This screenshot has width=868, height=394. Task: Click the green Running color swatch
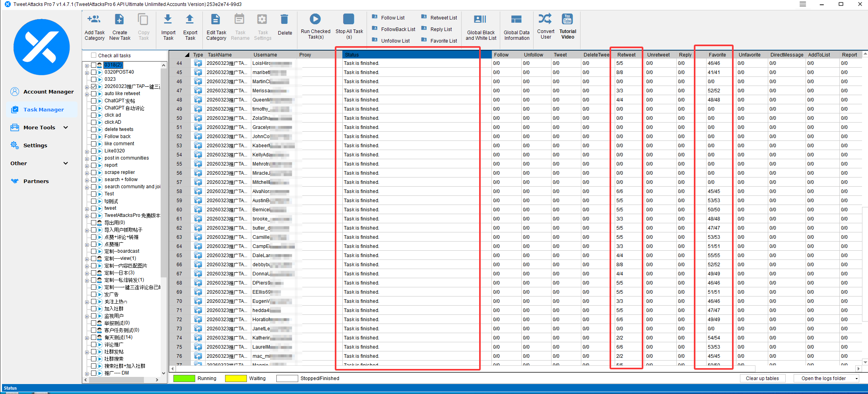pyautogui.click(x=184, y=378)
